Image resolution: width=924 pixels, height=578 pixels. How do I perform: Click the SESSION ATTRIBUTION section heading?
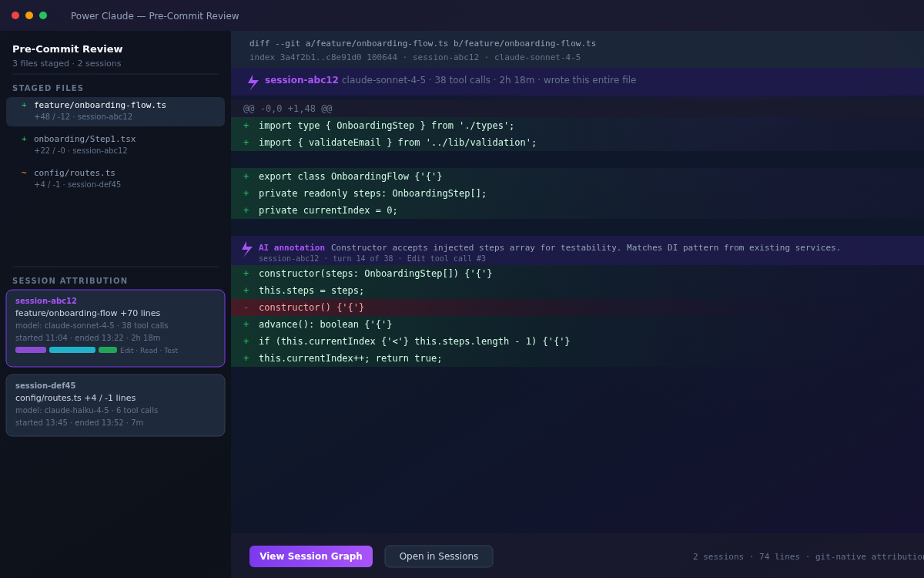(x=70, y=281)
